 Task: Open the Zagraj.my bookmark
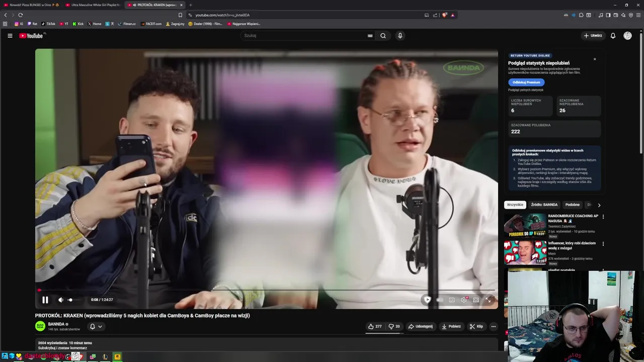[x=175, y=24]
